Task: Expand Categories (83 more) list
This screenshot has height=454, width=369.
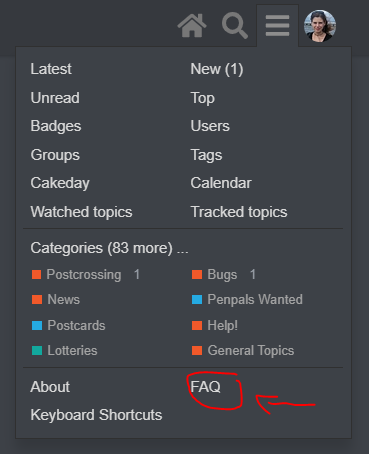Action: click(109, 248)
